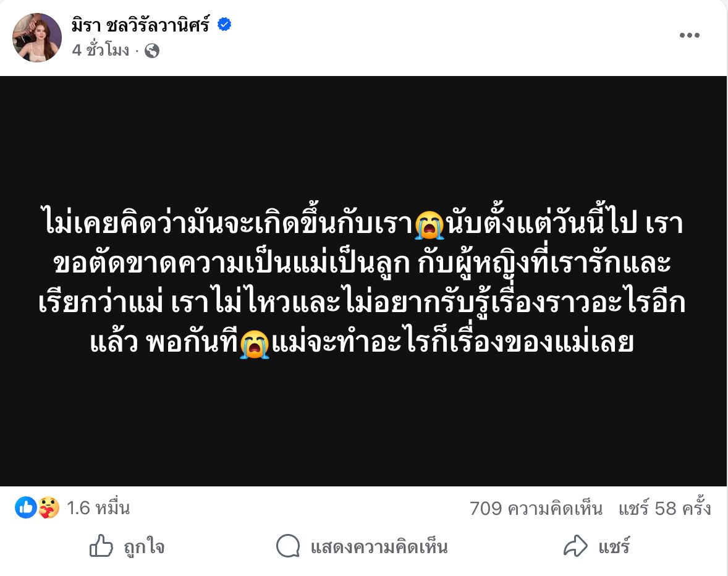
Task: Click the share arrow icon
Action: pyautogui.click(x=575, y=547)
